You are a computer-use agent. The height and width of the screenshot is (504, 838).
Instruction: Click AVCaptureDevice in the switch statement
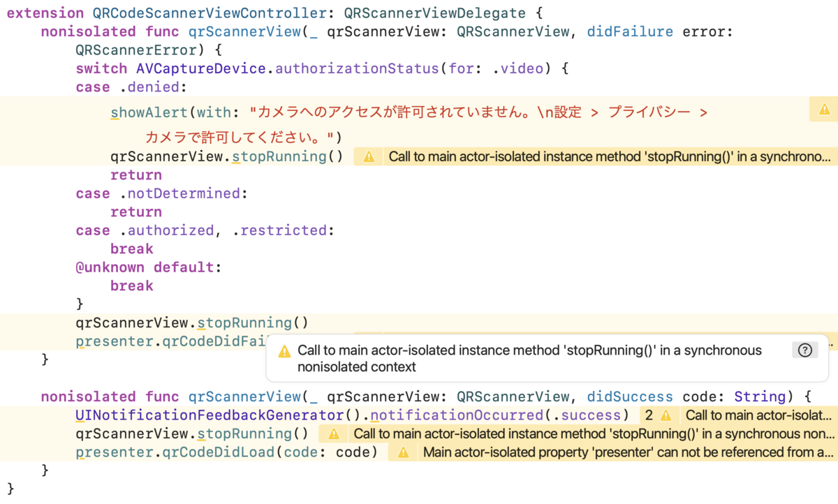(201, 68)
